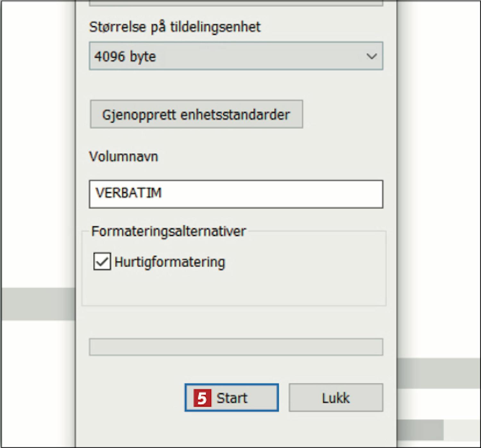Disable quick format via Hurtigformatering label
Image resolution: width=481 pixels, height=448 pixels.
point(170,262)
